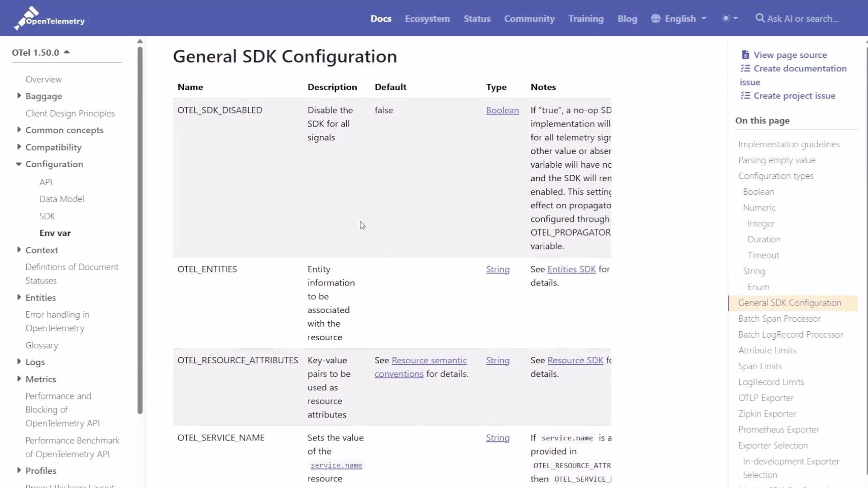Expand the Common concepts arrow

point(19,129)
